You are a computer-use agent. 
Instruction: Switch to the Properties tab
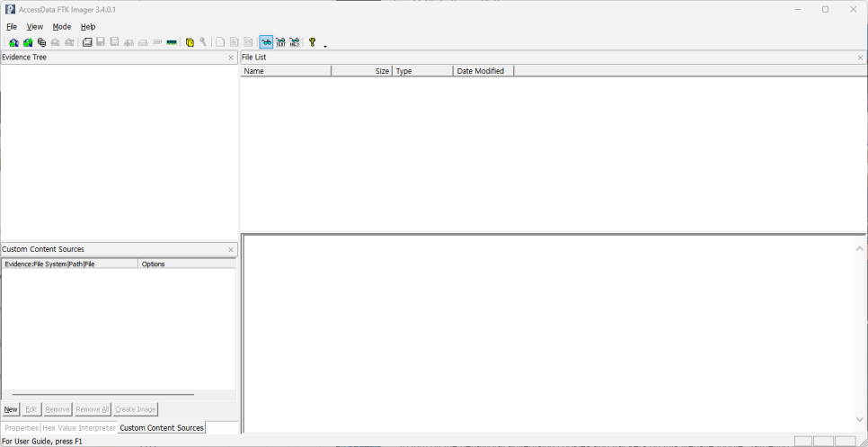pyautogui.click(x=22, y=427)
